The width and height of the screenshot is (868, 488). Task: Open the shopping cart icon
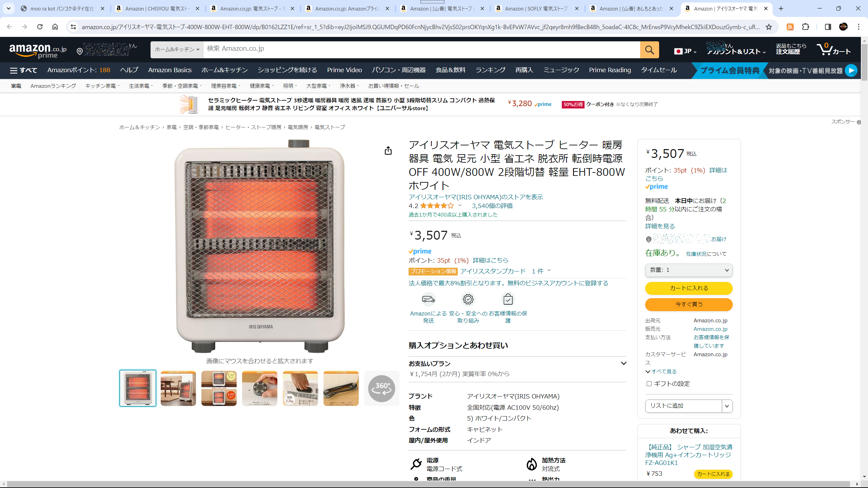tap(834, 49)
